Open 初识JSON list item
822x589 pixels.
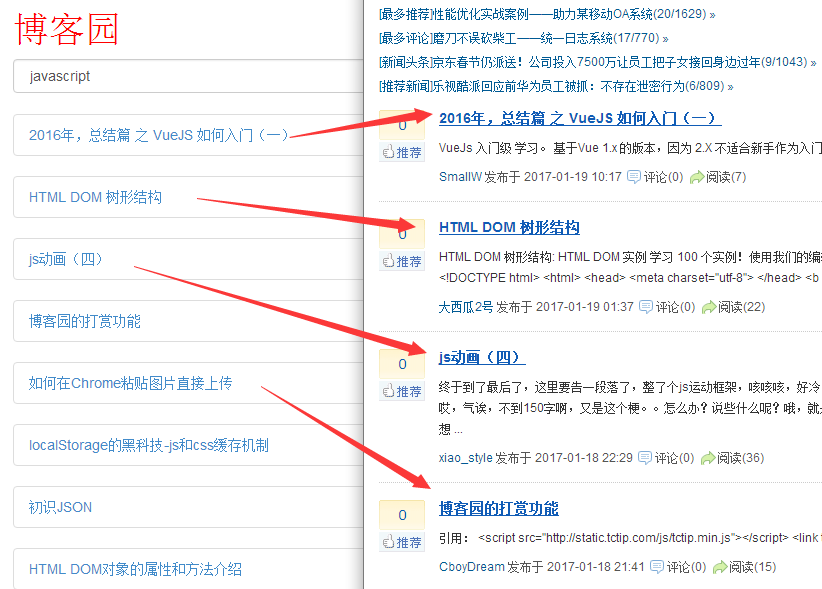point(189,507)
